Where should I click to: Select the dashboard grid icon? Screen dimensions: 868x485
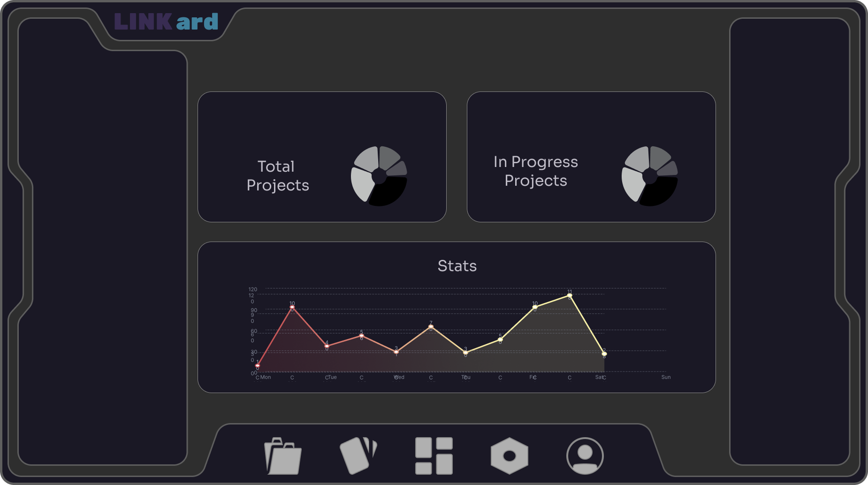[x=434, y=456]
